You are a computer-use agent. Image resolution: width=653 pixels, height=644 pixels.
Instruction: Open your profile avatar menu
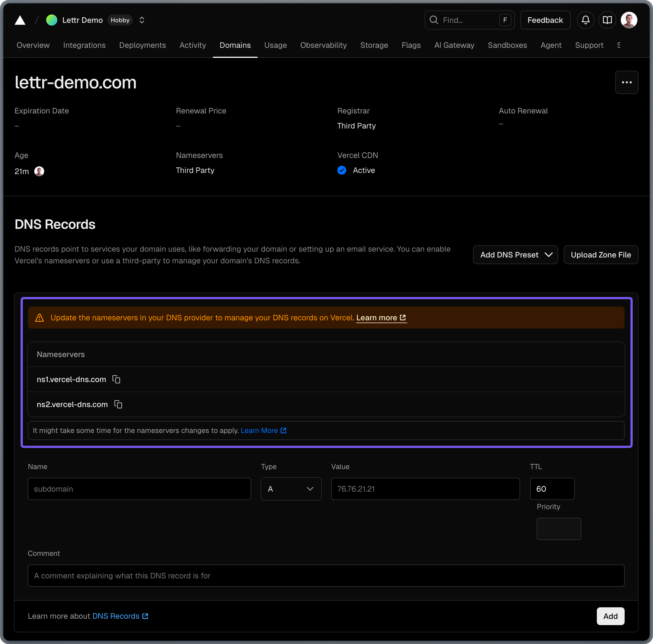click(629, 20)
